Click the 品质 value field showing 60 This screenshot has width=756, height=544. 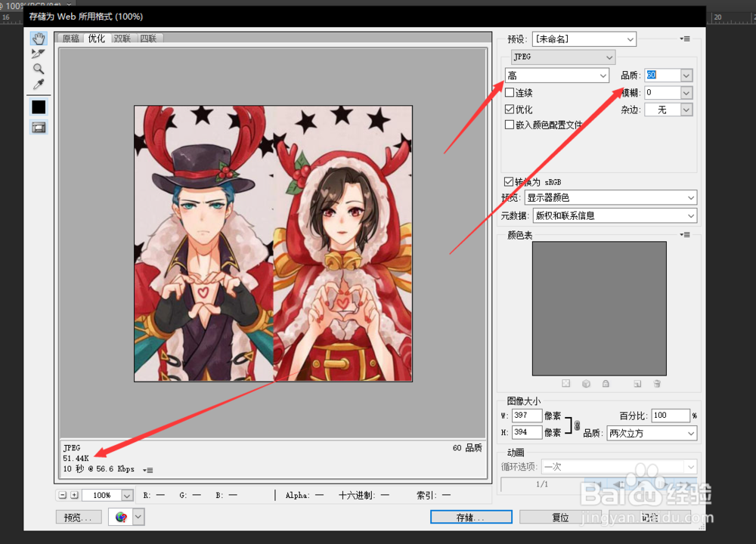pyautogui.click(x=662, y=75)
